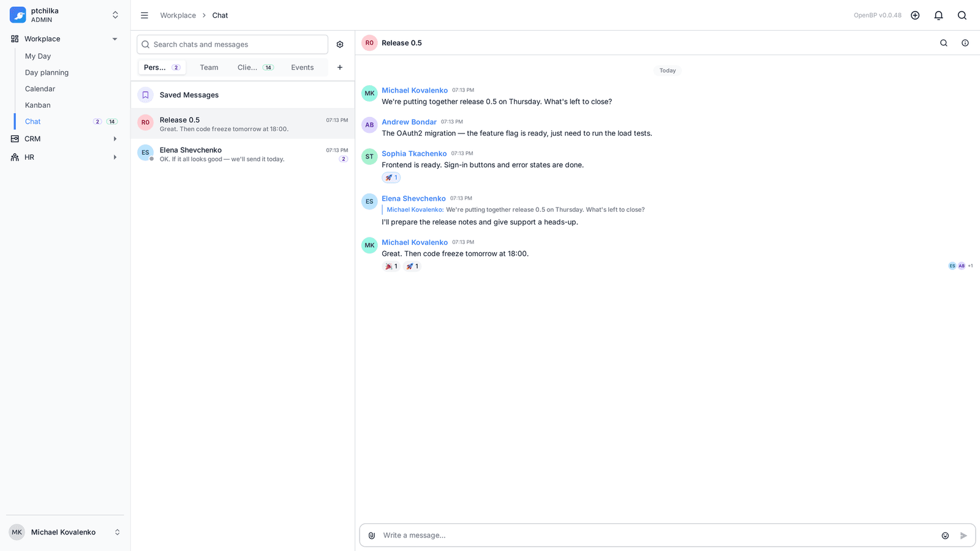Click the Workplace grid icon in the sidebar
980x551 pixels.
click(15, 39)
